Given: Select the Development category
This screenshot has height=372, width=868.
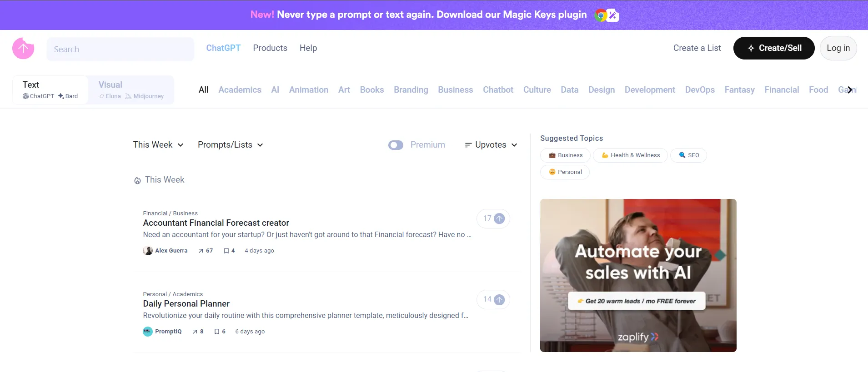Looking at the screenshot, I should tap(650, 90).
